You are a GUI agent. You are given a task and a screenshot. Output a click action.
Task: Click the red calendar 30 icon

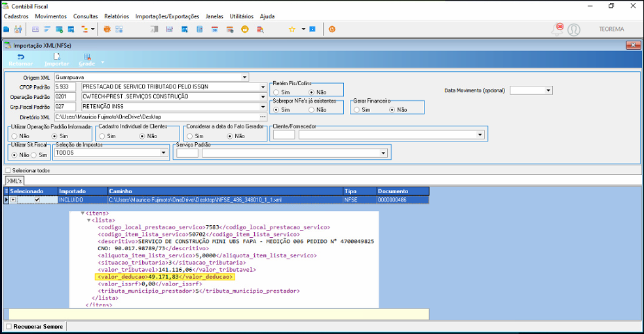tap(214, 29)
